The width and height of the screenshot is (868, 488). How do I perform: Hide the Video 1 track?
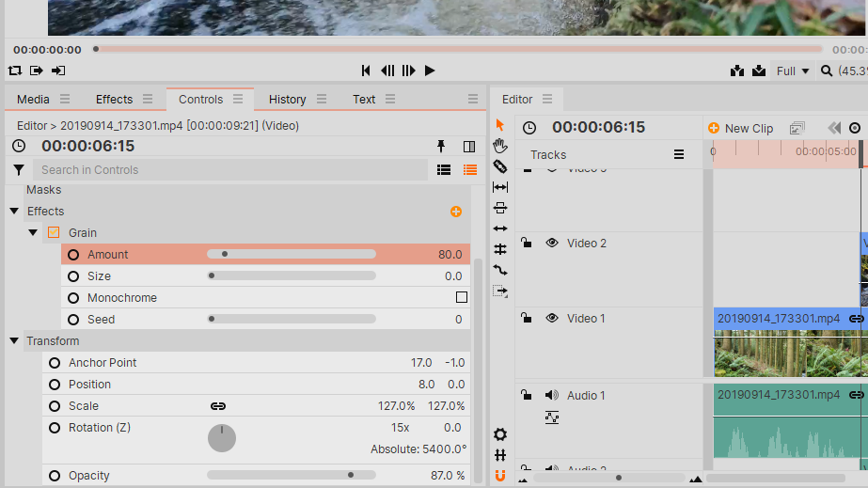pos(552,318)
